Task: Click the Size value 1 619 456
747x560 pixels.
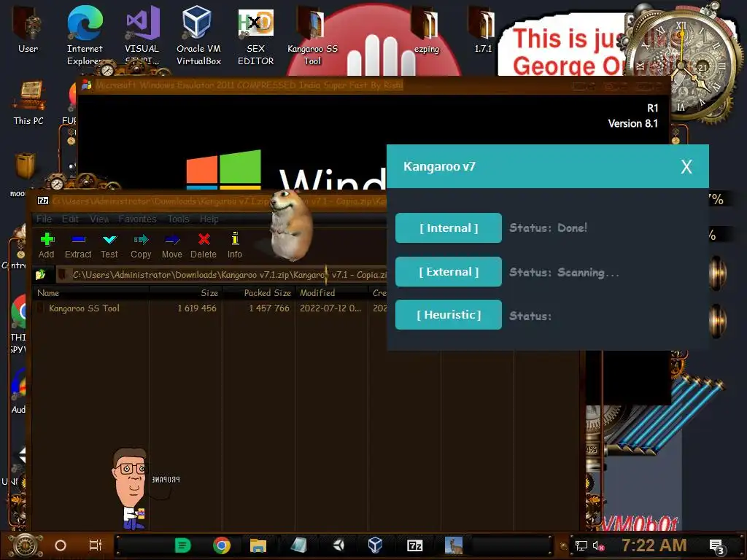Action: pyautogui.click(x=197, y=308)
